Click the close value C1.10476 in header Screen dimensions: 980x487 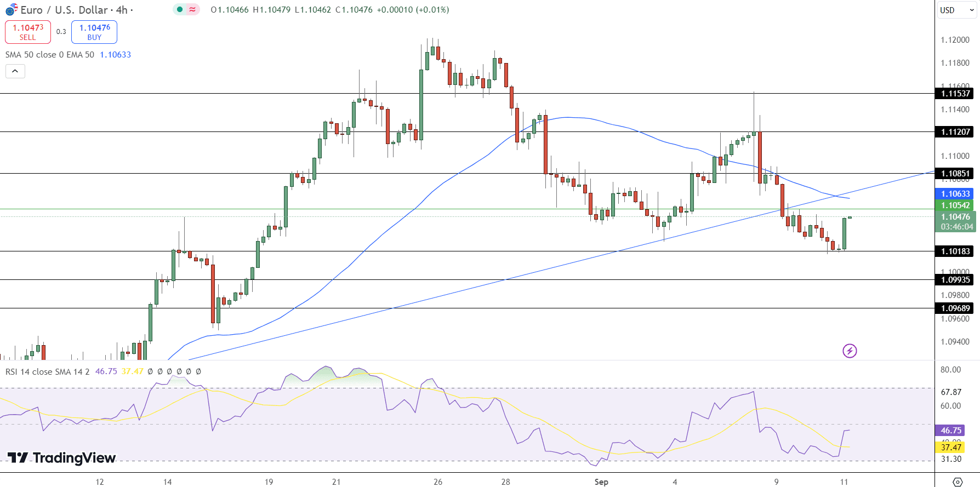[354, 10]
